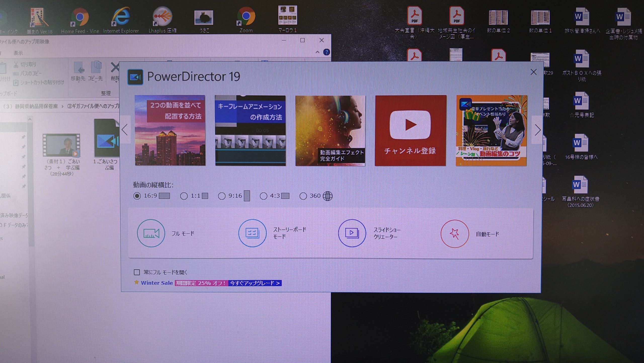Open 数の単位2 desktop file
Viewport: 644px width, 363px height.
[x=498, y=21]
